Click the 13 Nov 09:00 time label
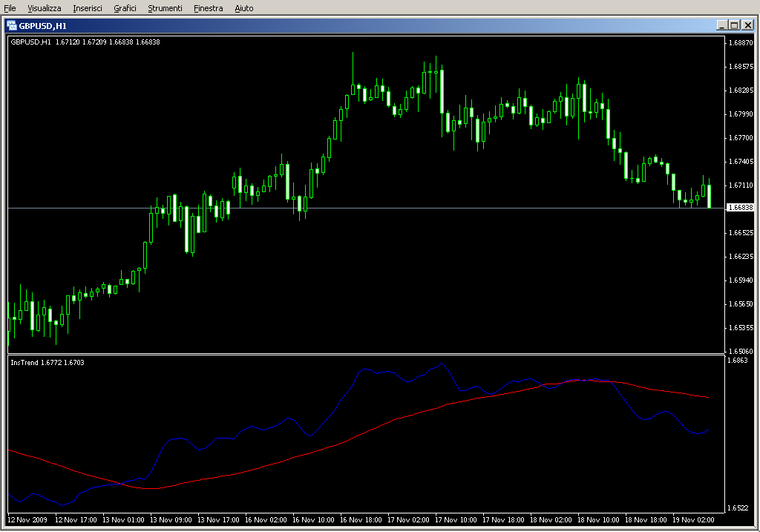This screenshot has height=532, width=760. [x=171, y=520]
